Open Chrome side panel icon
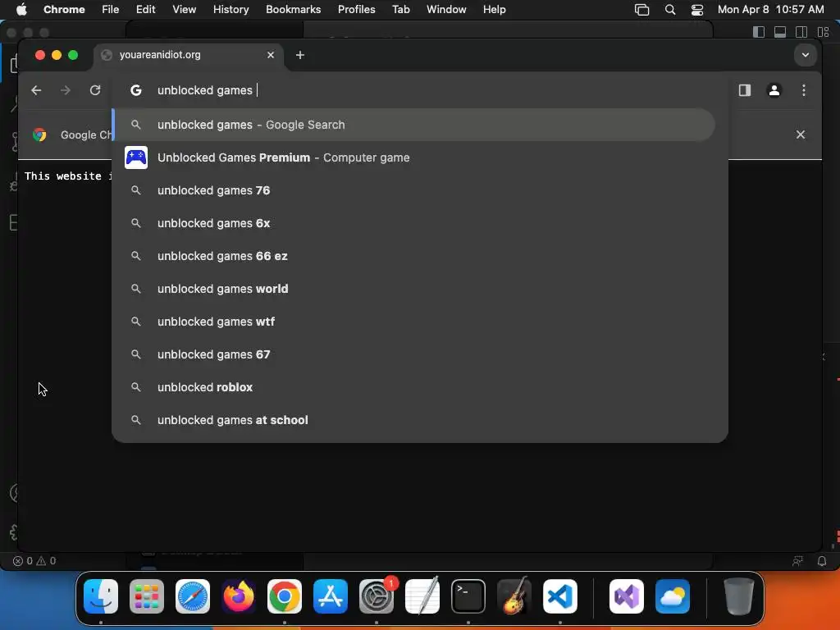 click(745, 90)
